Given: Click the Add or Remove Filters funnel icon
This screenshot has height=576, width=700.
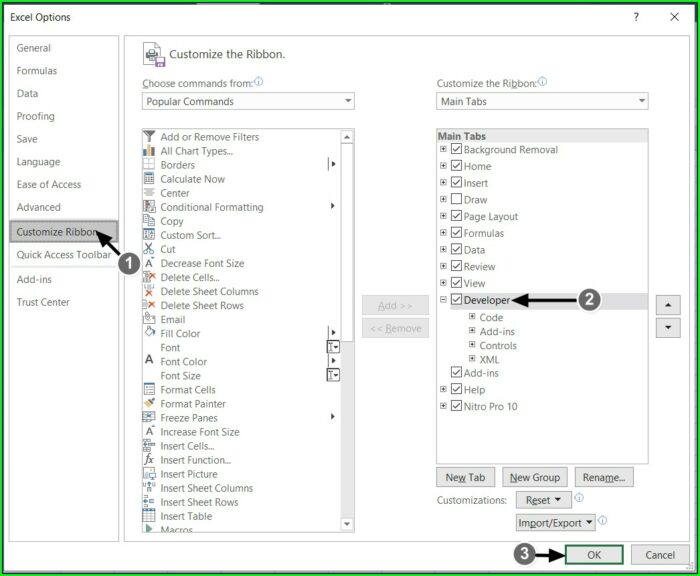Looking at the screenshot, I should pos(149,136).
